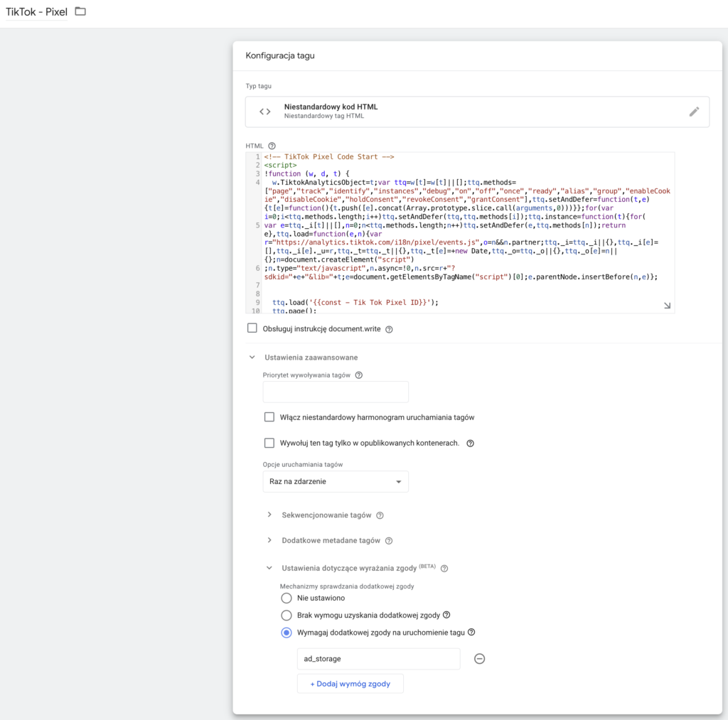This screenshot has height=720, width=728.
Task: Collapse the Ustawienia zaawansowane section
Action: click(252, 358)
